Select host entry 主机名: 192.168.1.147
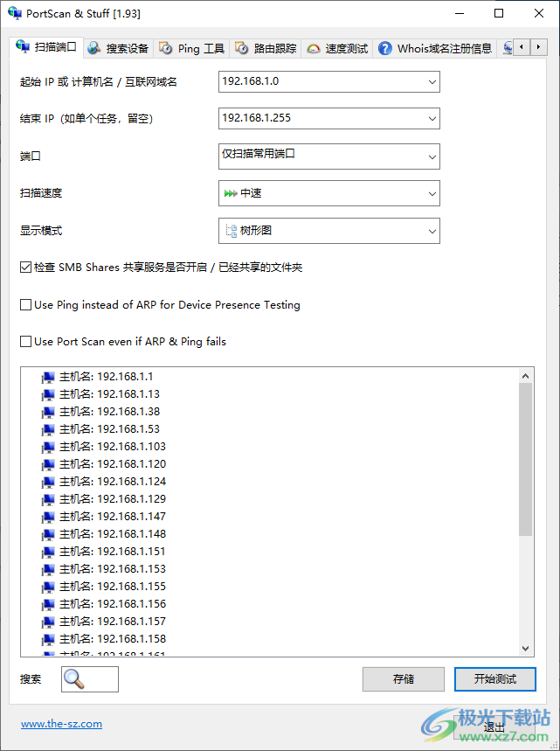This screenshot has height=751, width=560. [113, 517]
